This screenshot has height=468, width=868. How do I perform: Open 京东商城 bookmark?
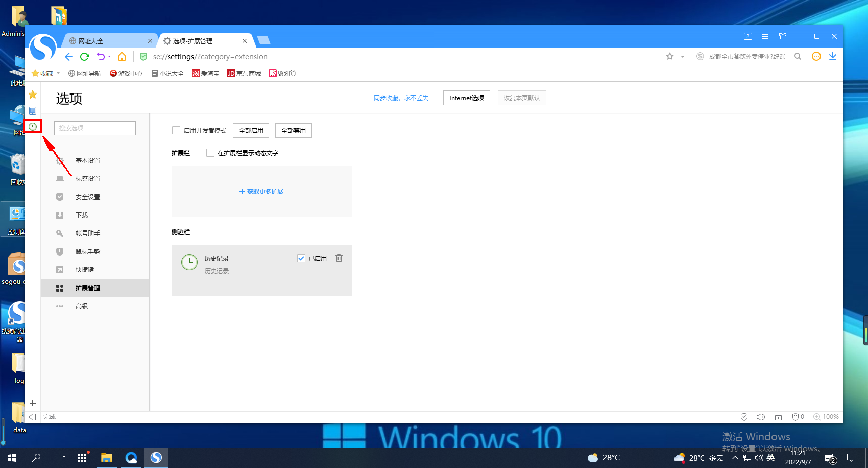coord(244,73)
